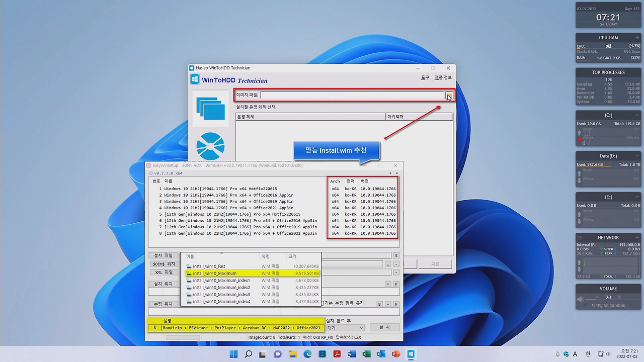
Task: Collapse the Data(D:) drive gadget
Action: [x=637, y=156]
